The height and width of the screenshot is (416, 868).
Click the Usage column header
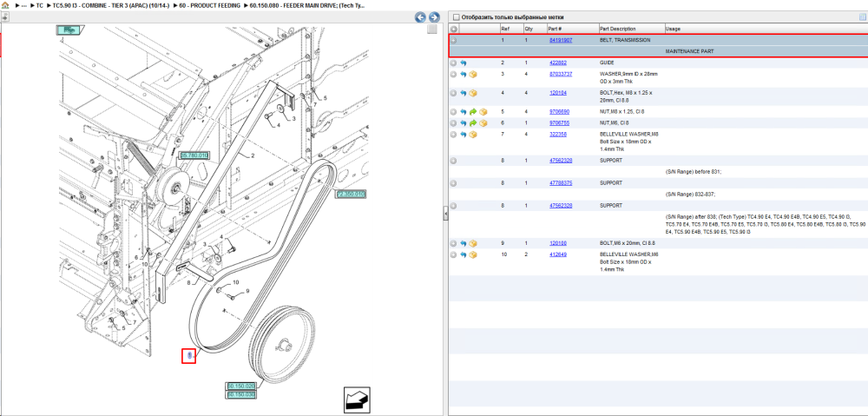[x=674, y=29]
